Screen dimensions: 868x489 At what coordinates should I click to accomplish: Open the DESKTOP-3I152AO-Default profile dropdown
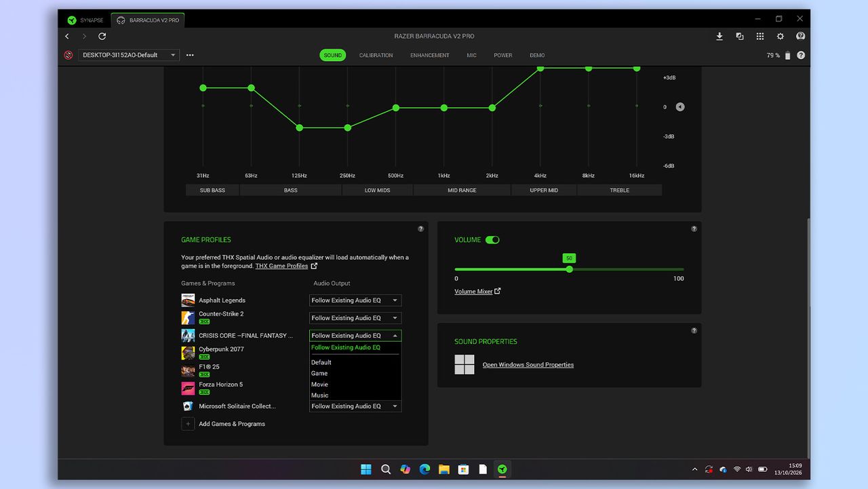[129, 55]
